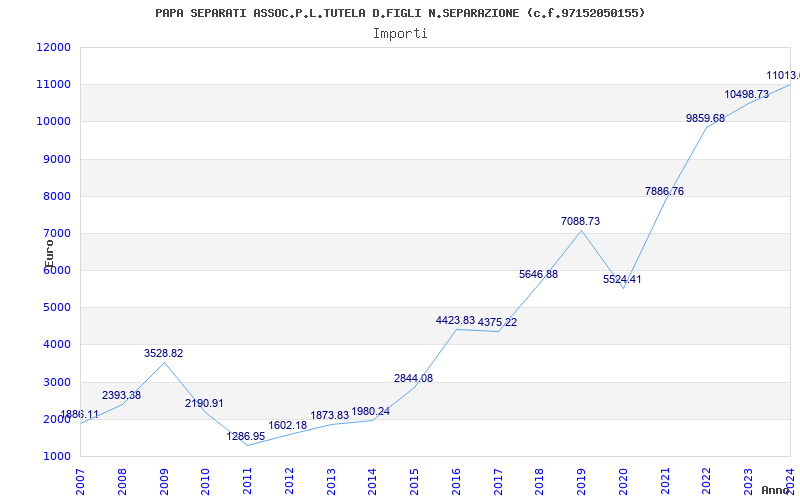The height and width of the screenshot is (500, 800).
Task: Click y-axis tick 6000
Action: click(x=56, y=270)
